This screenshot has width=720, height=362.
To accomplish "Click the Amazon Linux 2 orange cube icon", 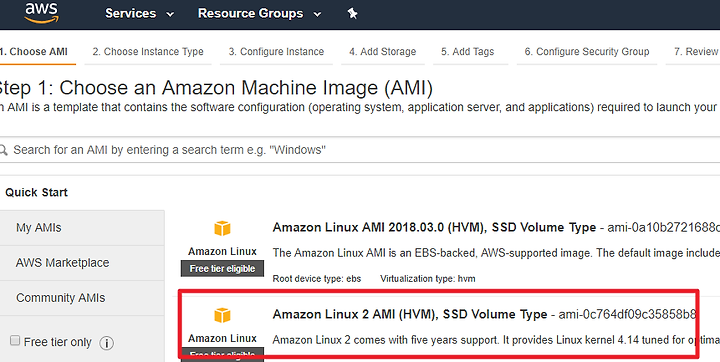I will pyautogui.click(x=222, y=315).
